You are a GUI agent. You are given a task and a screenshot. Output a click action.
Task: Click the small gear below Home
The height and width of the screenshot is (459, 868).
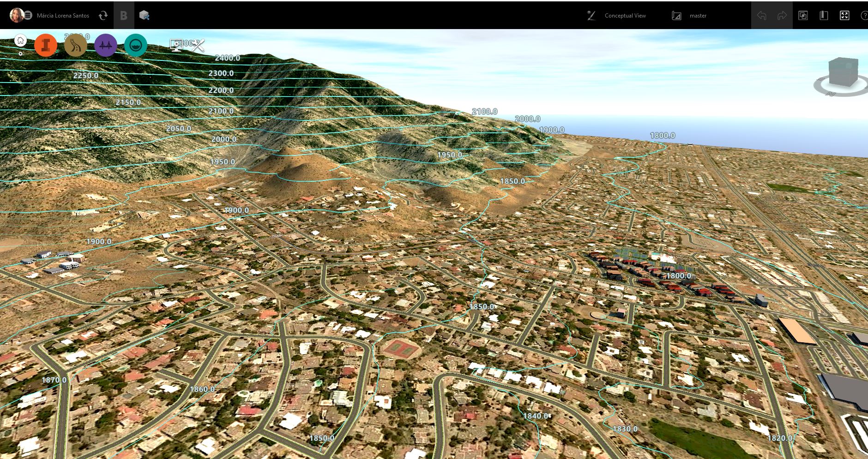pos(20,54)
